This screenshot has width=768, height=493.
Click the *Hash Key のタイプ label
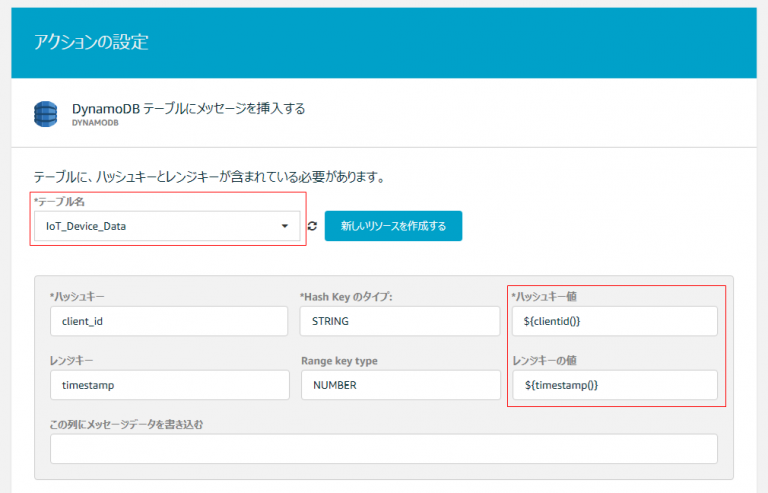pos(346,297)
